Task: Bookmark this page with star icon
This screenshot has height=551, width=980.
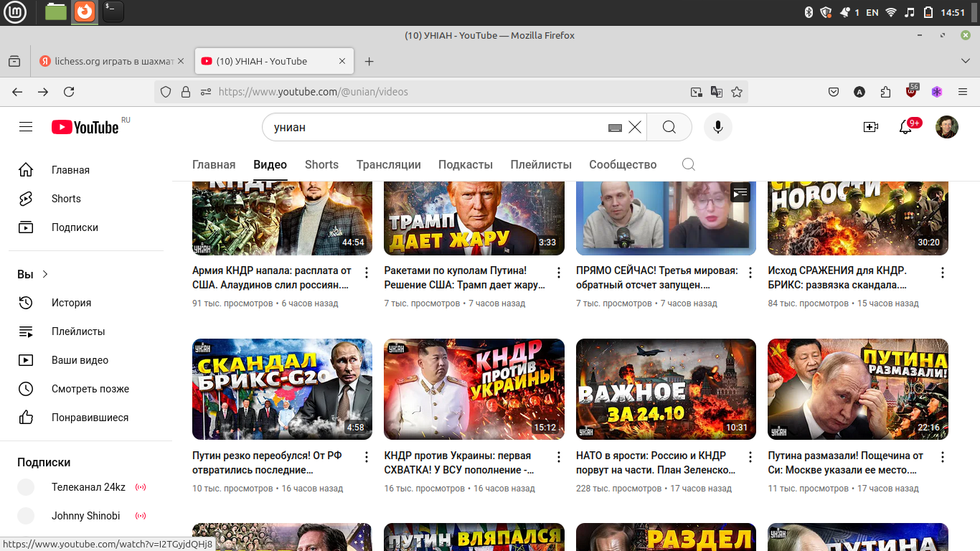Action: tap(737, 92)
